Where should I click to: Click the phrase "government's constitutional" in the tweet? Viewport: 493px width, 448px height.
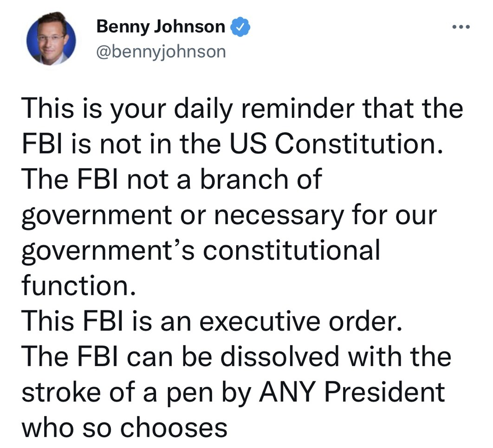point(201,251)
